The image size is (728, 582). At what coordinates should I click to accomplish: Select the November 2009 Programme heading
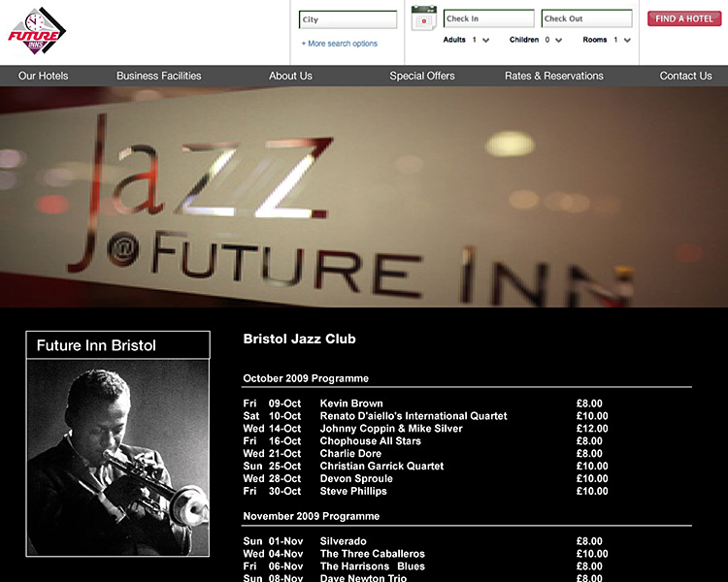(311, 516)
